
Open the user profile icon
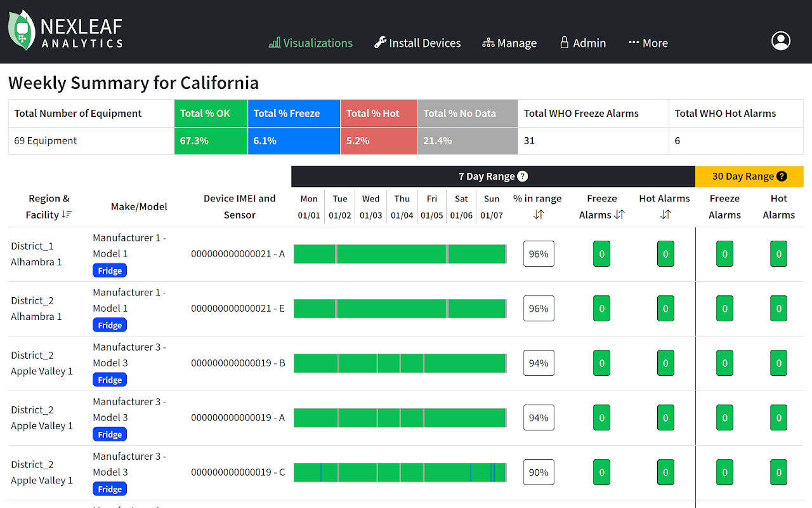(x=780, y=41)
